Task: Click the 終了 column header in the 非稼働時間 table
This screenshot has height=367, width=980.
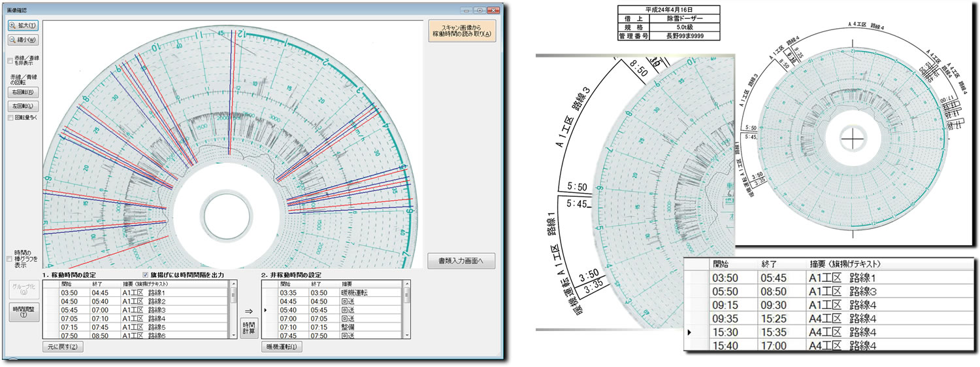Action: pyautogui.click(x=324, y=285)
